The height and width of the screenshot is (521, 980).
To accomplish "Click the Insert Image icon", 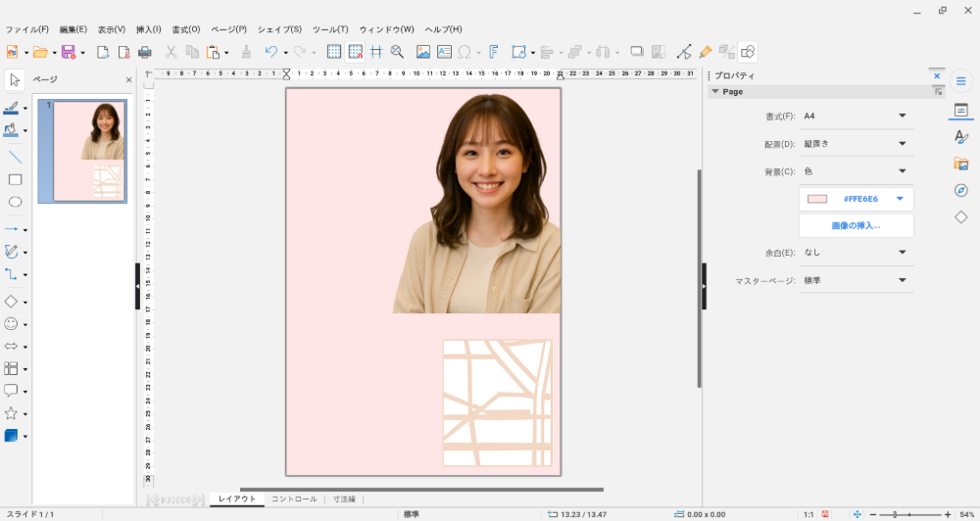I will click(x=423, y=52).
